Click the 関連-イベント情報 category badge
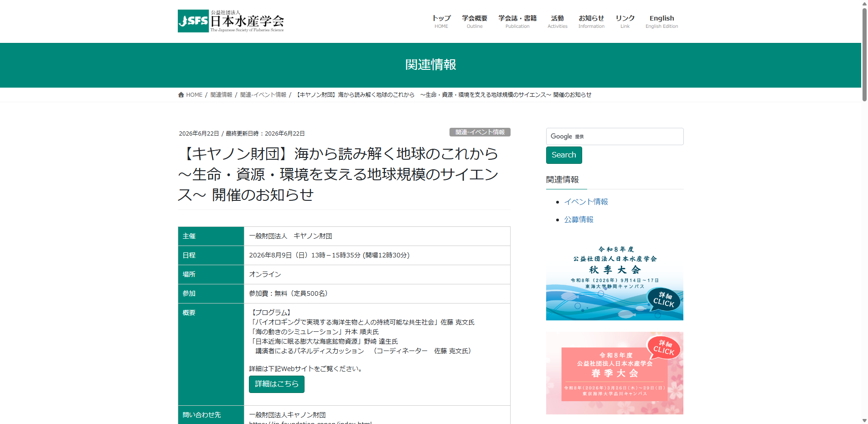 pos(480,132)
